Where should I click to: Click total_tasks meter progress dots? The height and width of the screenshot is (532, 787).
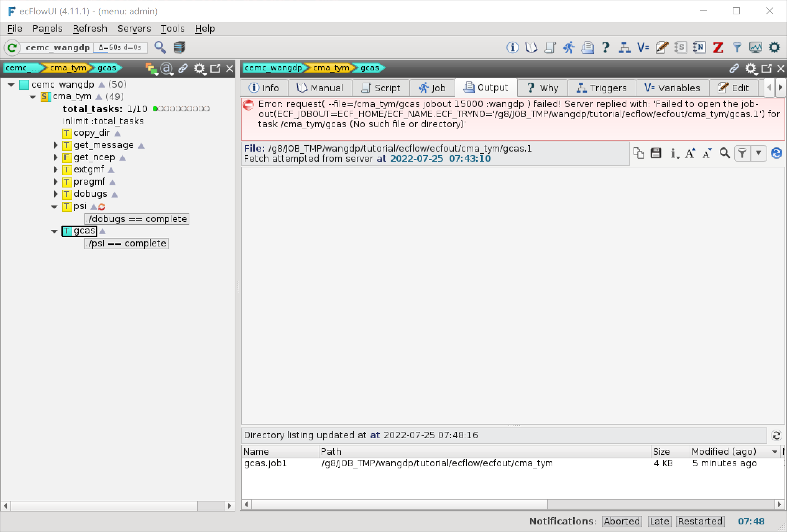pos(181,109)
